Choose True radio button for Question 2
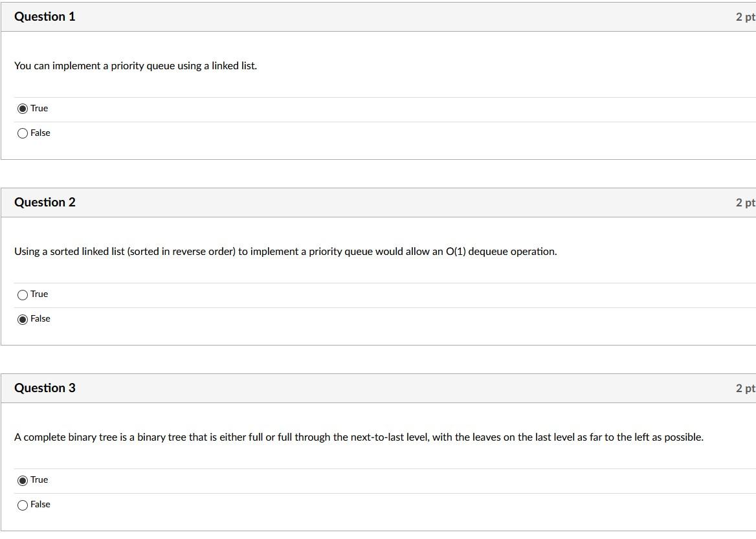The image size is (756, 539). tap(22, 295)
